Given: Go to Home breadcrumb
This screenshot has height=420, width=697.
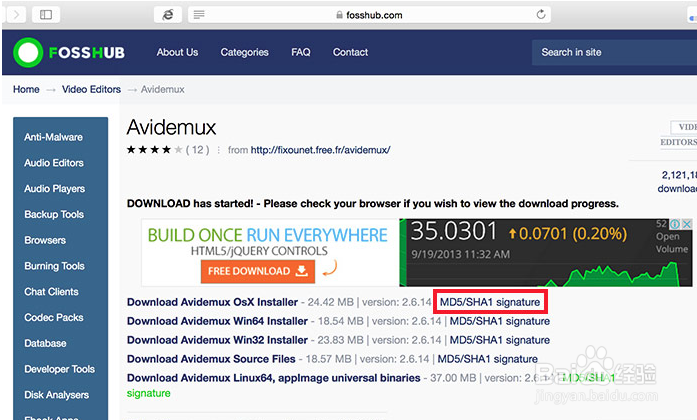Looking at the screenshot, I should [26, 89].
